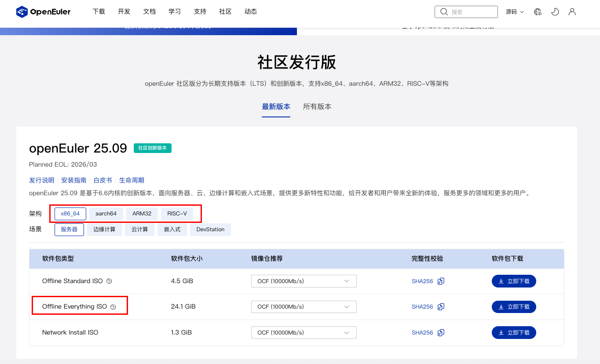Switch to 最新版本 tab

pos(276,107)
